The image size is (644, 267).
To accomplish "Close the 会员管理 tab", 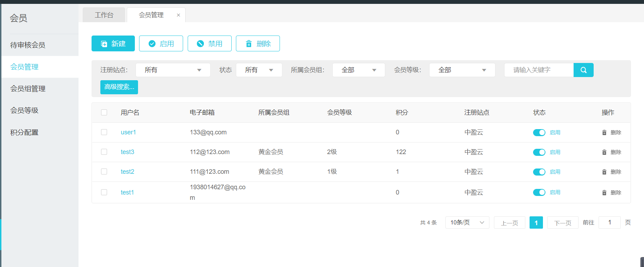I will coord(179,15).
